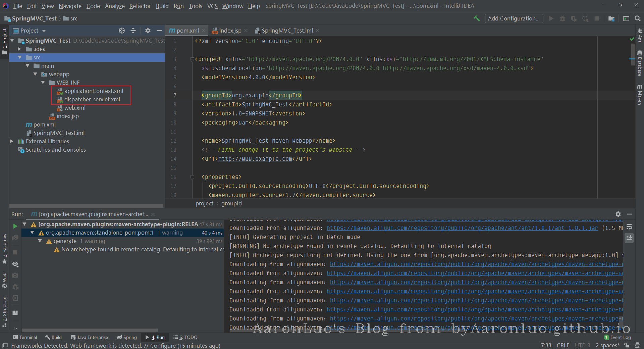Switch to the index.jsp editor tab
The image size is (644, 349).
230,31
